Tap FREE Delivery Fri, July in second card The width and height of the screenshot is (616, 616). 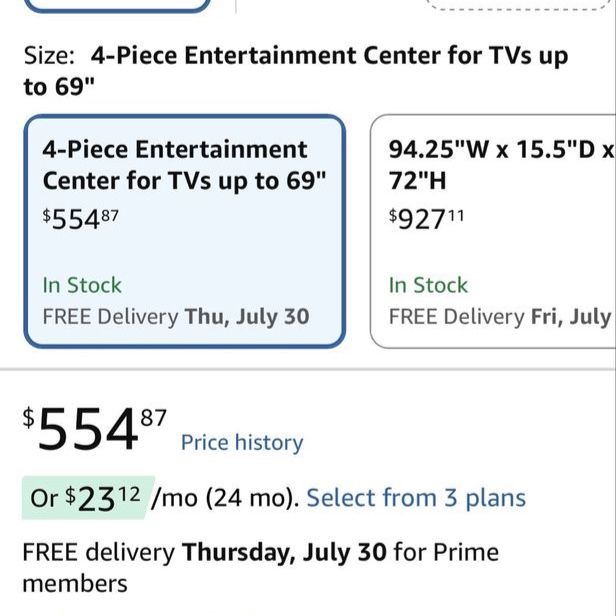(x=500, y=317)
